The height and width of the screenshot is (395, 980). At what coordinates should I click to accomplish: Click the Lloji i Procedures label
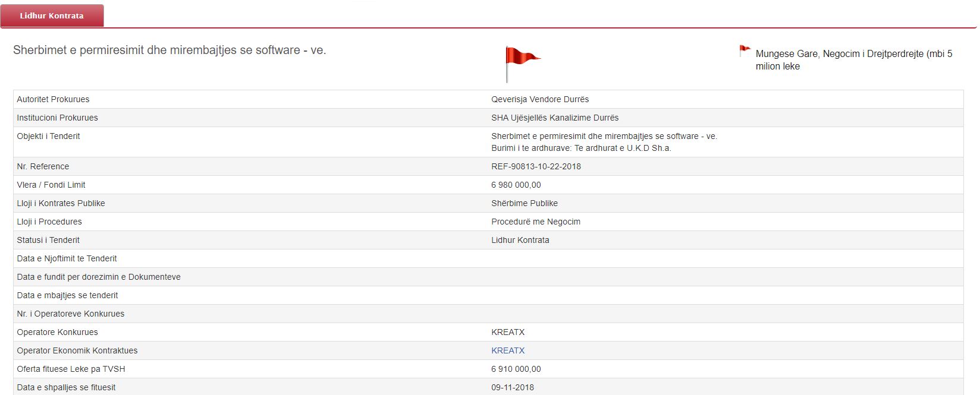49,222
